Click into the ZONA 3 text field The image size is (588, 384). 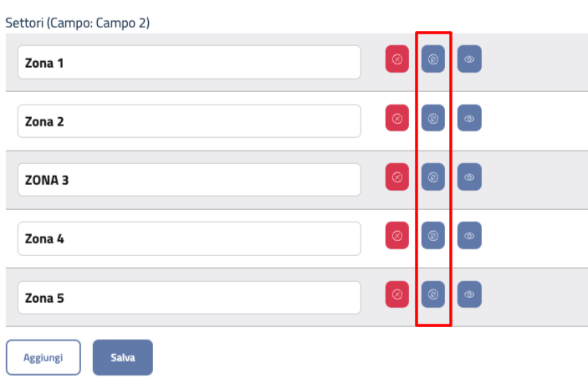(x=189, y=179)
